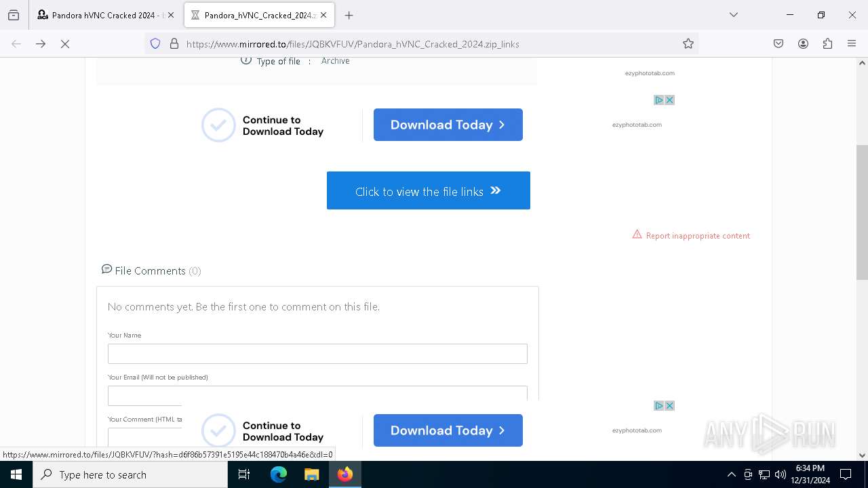Click the taskbar search box
Image resolution: width=868 pixels, height=488 pixels.
[130, 474]
